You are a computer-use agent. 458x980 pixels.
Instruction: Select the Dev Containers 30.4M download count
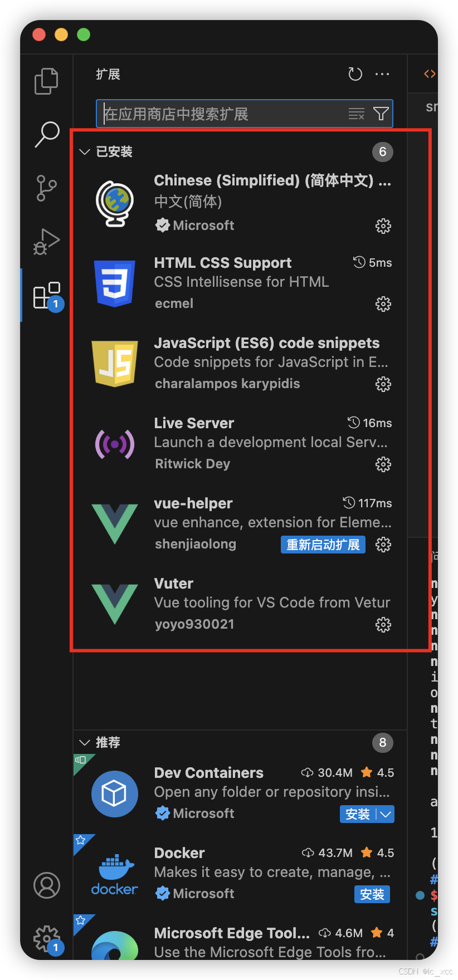327,773
